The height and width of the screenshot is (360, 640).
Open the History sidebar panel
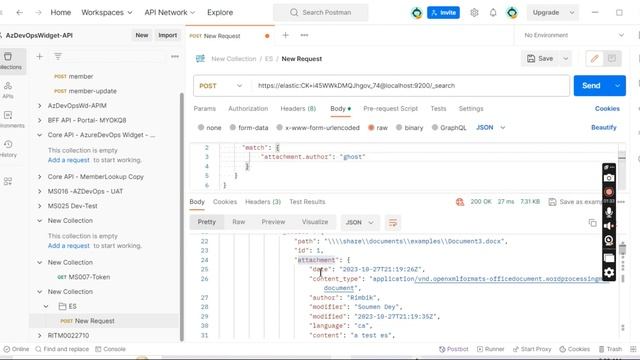(x=8, y=149)
